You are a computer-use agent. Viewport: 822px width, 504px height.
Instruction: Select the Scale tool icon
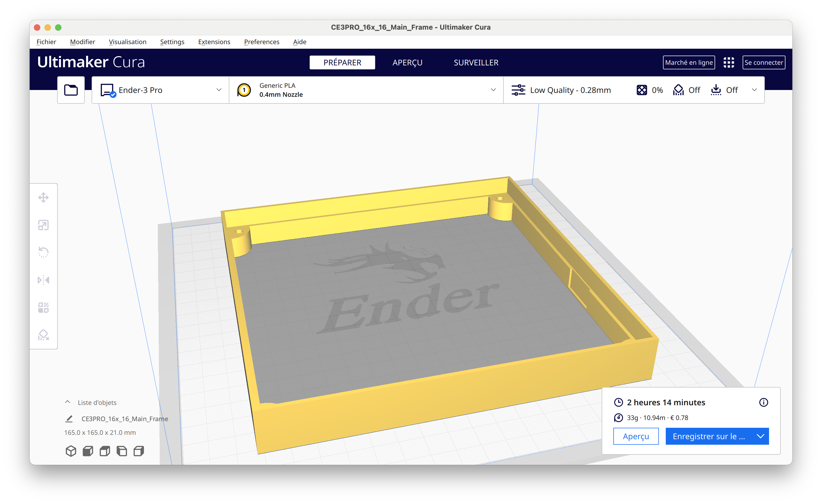[43, 225]
